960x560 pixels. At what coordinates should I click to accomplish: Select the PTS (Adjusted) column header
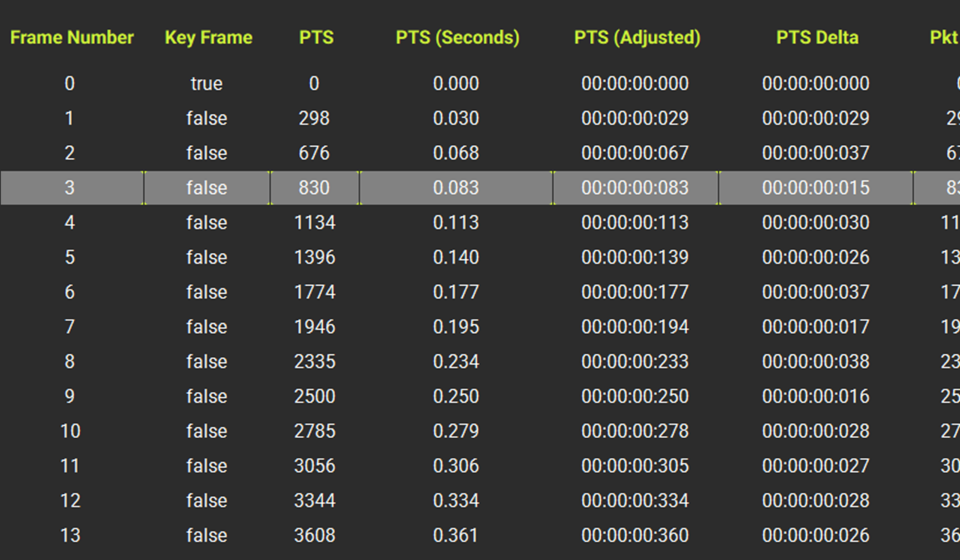tap(637, 38)
